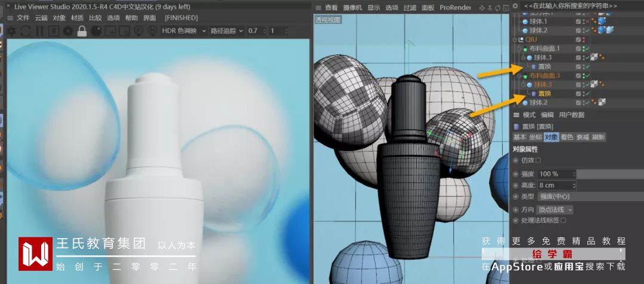
Task: Click the 0.7 value stepper arrows
Action: [264, 31]
